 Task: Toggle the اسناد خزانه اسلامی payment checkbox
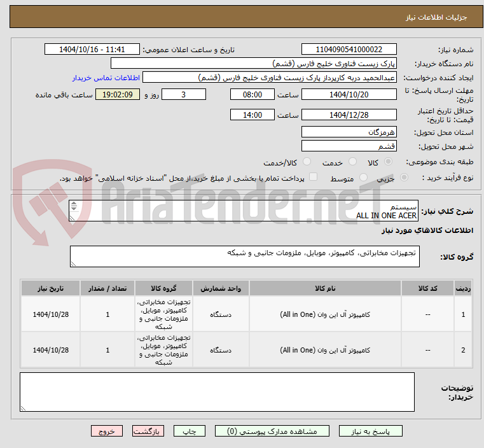pyautogui.click(x=314, y=177)
